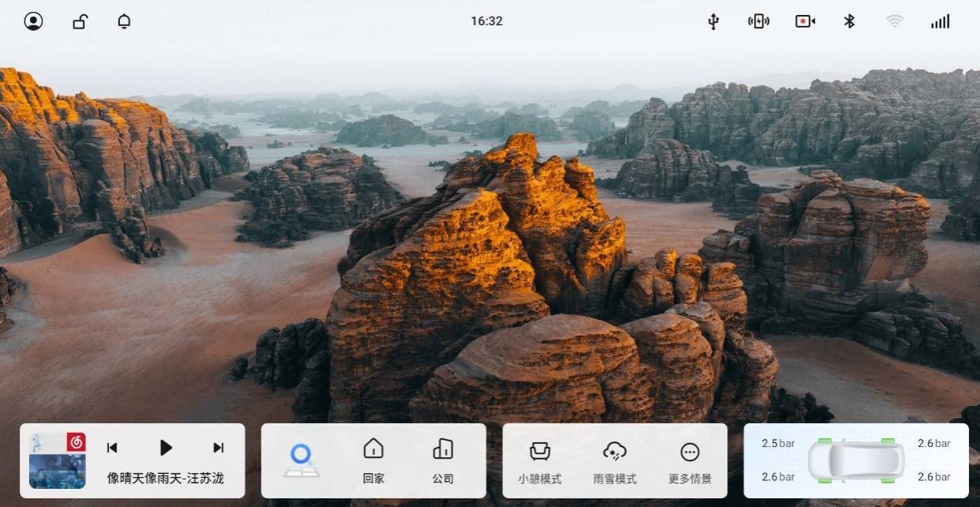Open the Wi-Fi status icon
The width and height of the screenshot is (980, 507).
(x=894, y=21)
